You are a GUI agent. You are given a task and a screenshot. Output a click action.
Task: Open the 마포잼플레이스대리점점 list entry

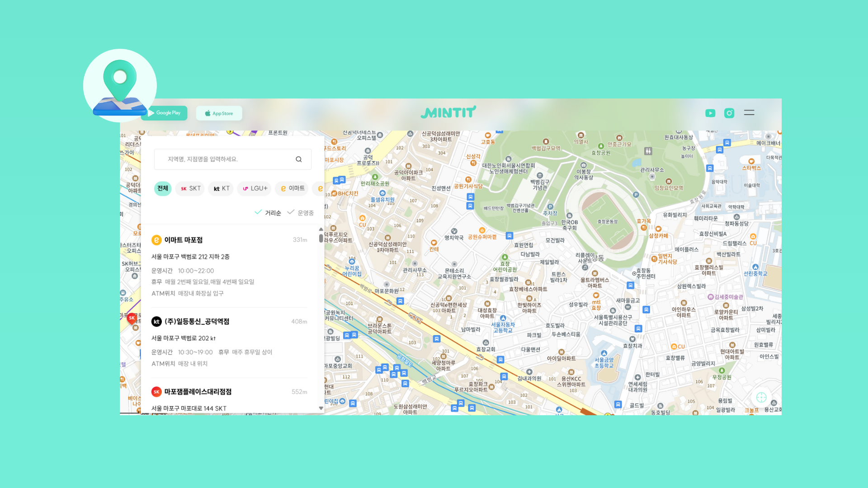click(229, 399)
